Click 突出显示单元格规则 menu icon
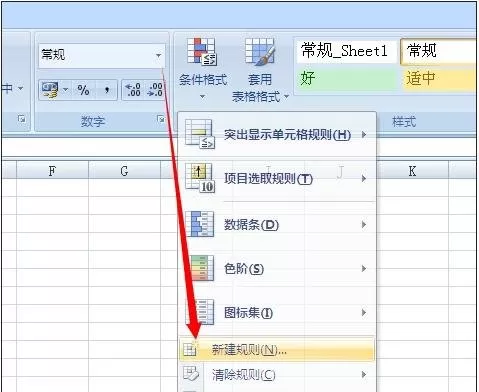The height and width of the screenshot is (392, 479). 199,134
